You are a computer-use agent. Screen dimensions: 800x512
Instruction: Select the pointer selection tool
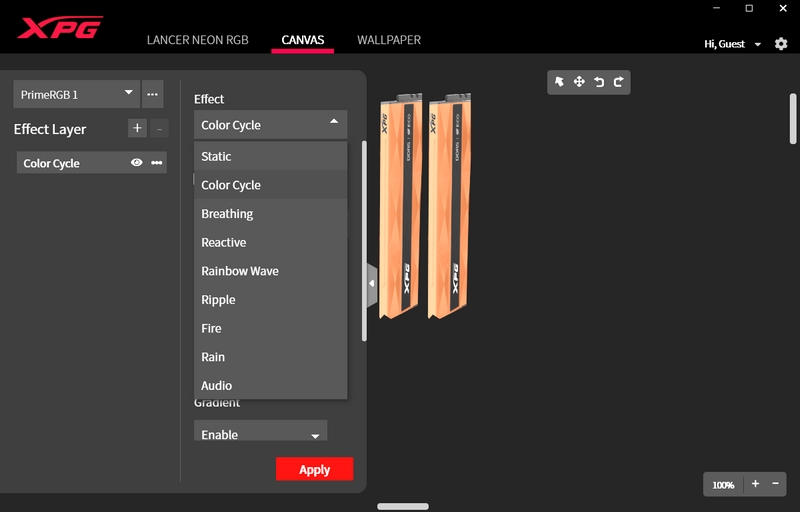click(x=560, y=82)
